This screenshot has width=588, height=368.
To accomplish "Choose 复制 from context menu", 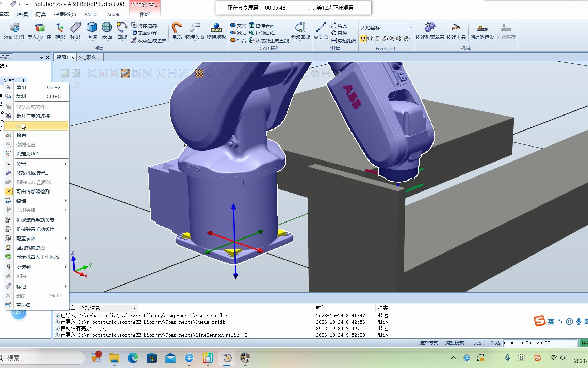I will pyautogui.click(x=37, y=96).
